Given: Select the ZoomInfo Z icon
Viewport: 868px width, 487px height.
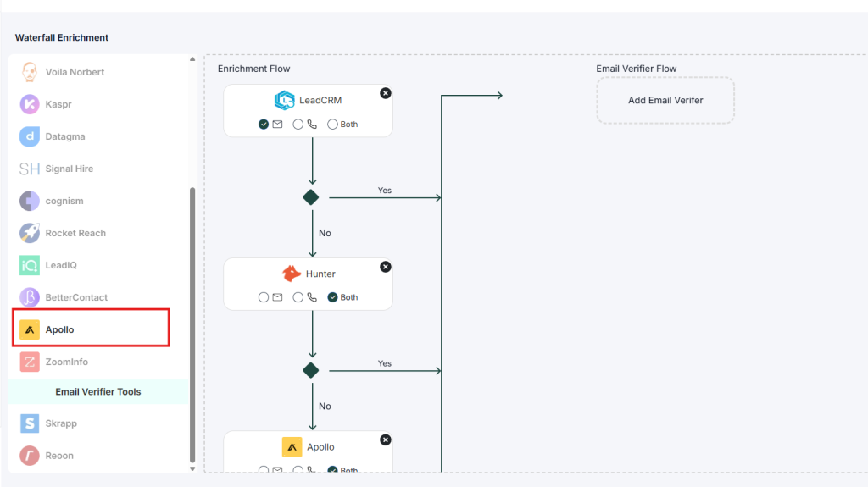Looking at the screenshot, I should 30,362.
